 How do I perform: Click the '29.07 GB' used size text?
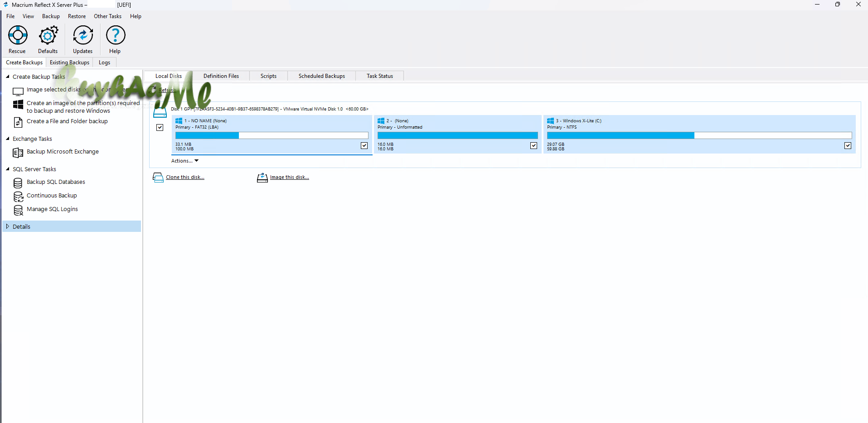click(x=556, y=144)
